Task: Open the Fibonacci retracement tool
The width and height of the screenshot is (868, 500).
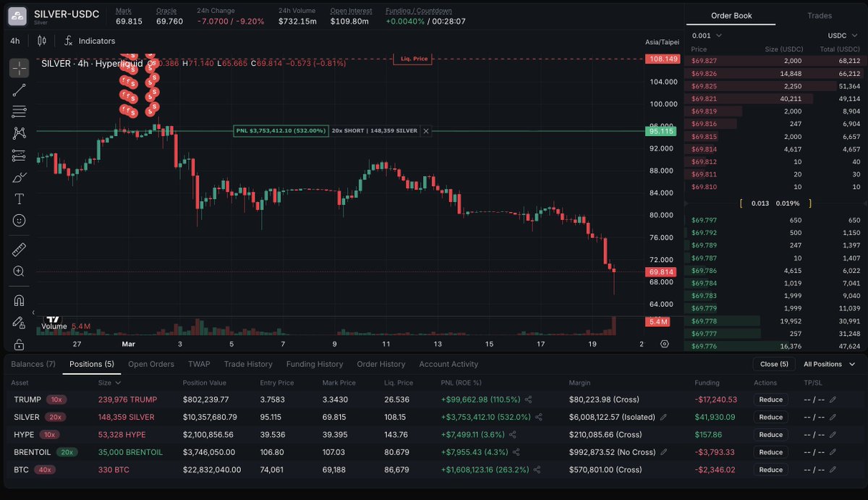Action: coord(19,111)
